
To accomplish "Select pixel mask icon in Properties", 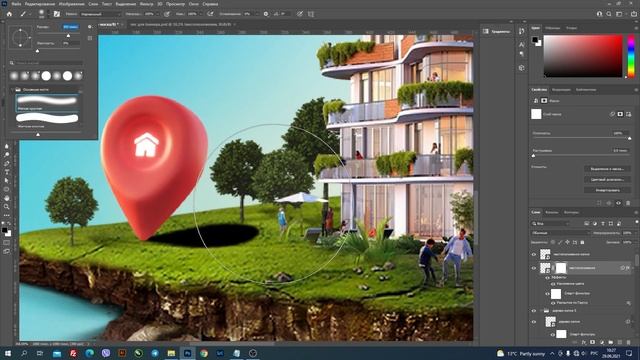I will point(620,114).
